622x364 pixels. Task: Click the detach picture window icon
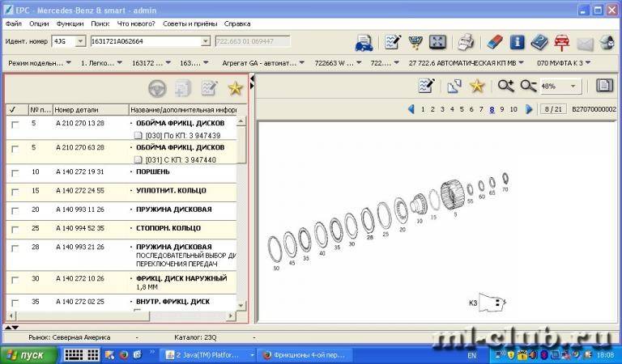pyautogui.click(x=454, y=86)
